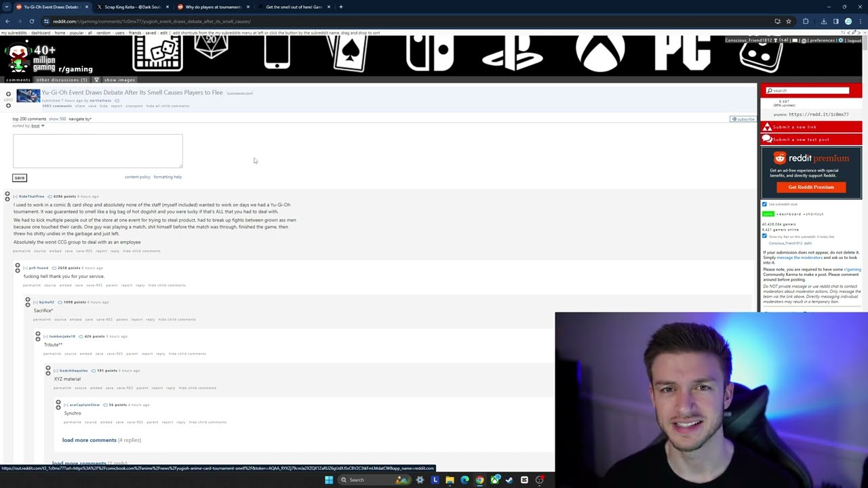The height and width of the screenshot is (488, 868).
Task: Open the 'formatting help' link
Action: pyautogui.click(x=167, y=177)
